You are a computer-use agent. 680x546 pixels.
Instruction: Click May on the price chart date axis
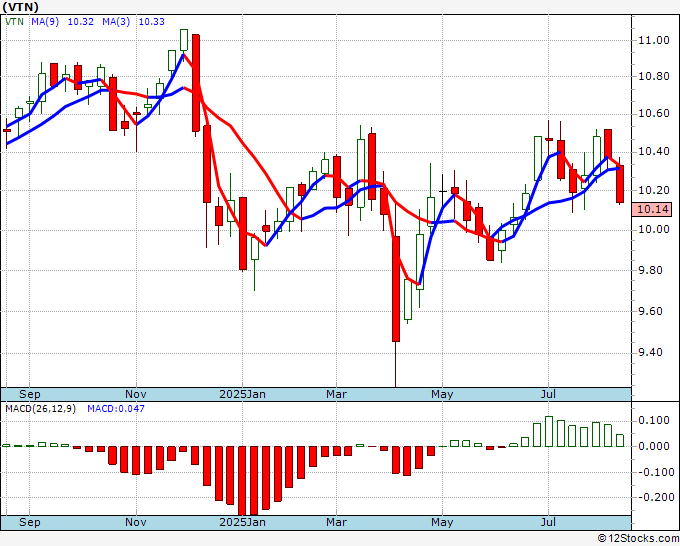click(442, 394)
